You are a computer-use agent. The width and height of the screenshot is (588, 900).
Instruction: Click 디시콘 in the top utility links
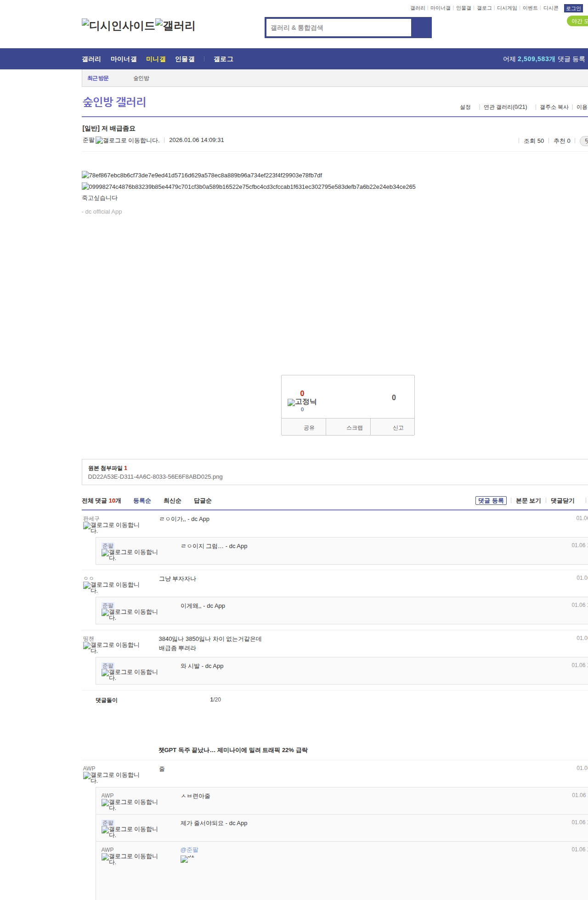click(551, 8)
